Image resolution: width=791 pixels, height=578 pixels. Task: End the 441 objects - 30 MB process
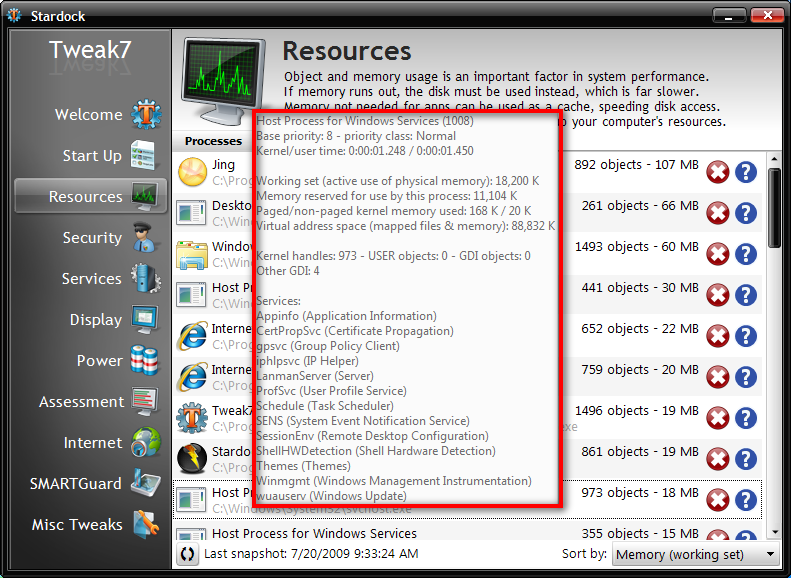pyautogui.click(x=717, y=295)
